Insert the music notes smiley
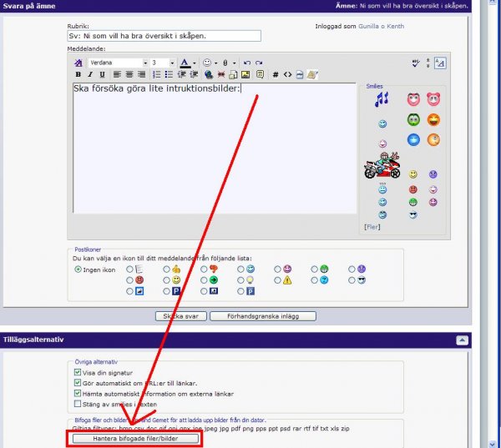The image size is (501, 448). tap(382, 98)
